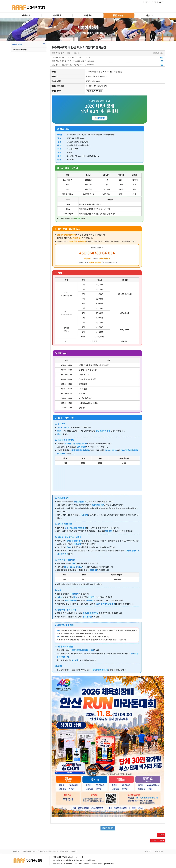Collapse details with 대회상세보기 숨기기 button
Screen dimensions: 176x868
point(94,91)
